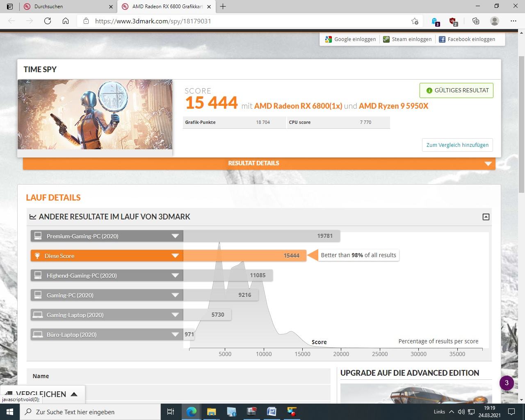This screenshot has width=525, height=420.
Task: Open the network icon in tray
Action: click(472, 412)
